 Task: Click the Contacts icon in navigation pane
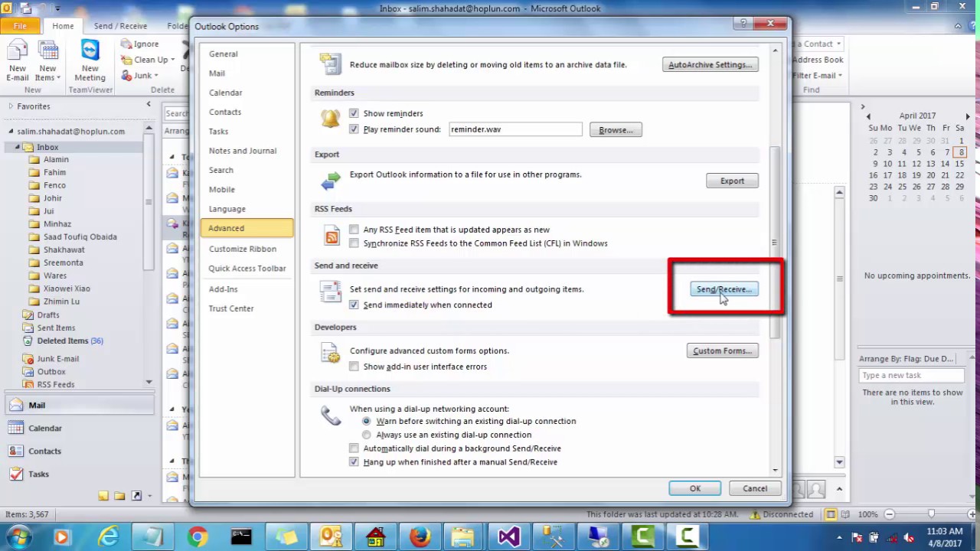click(x=15, y=451)
